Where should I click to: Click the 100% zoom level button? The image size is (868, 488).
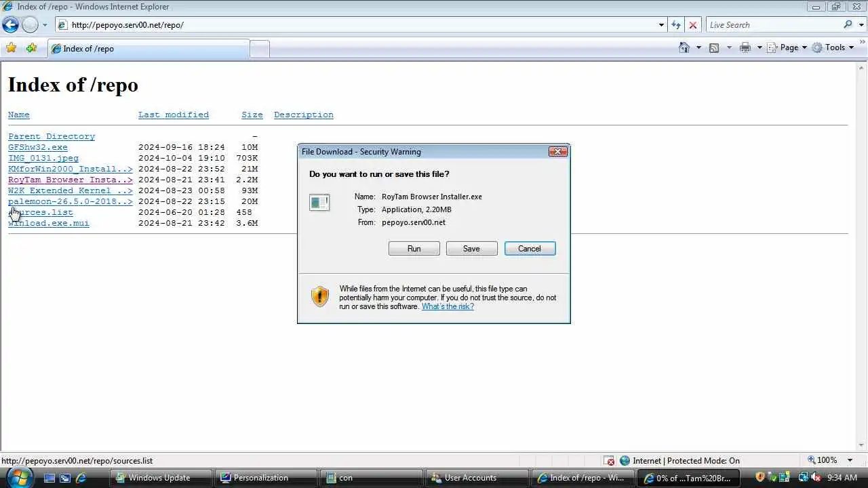(x=822, y=460)
